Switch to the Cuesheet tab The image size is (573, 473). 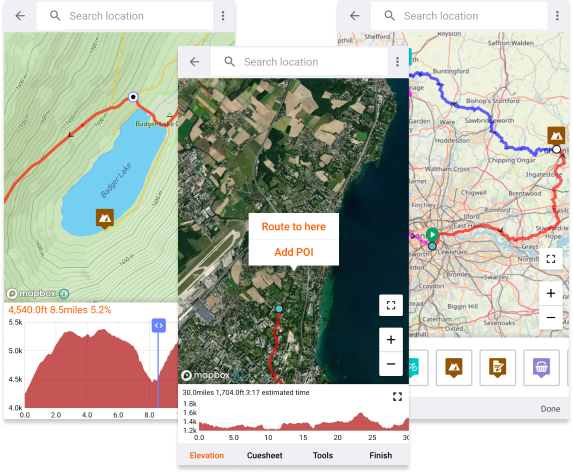(265, 455)
